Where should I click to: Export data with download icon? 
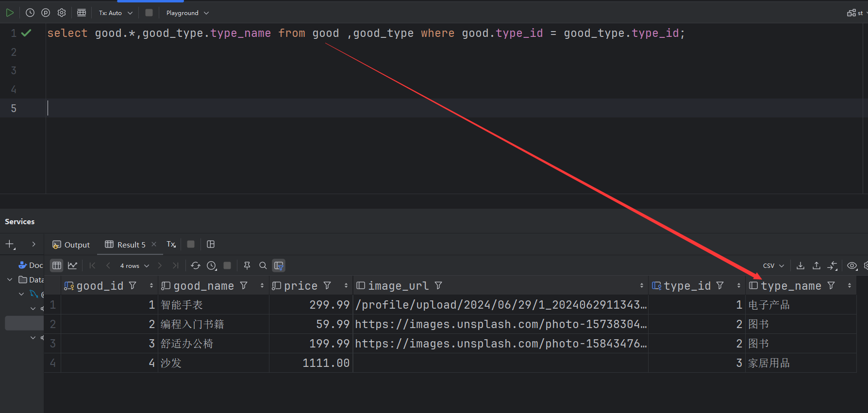pyautogui.click(x=801, y=265)
